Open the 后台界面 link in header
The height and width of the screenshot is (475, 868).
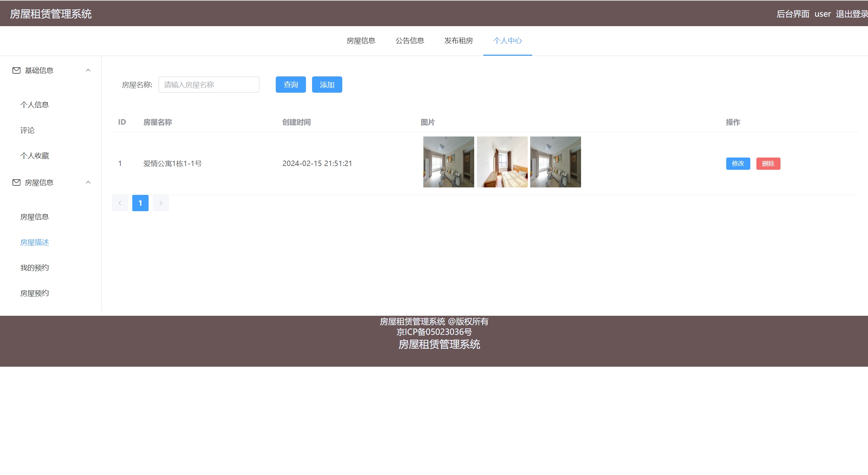[793, 14]
